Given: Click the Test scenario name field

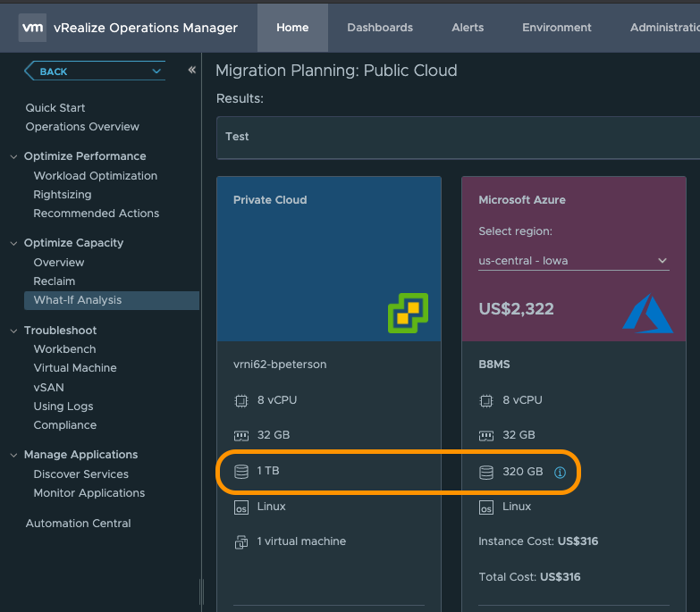Looking at the screenshot, I should click(458, 138).
